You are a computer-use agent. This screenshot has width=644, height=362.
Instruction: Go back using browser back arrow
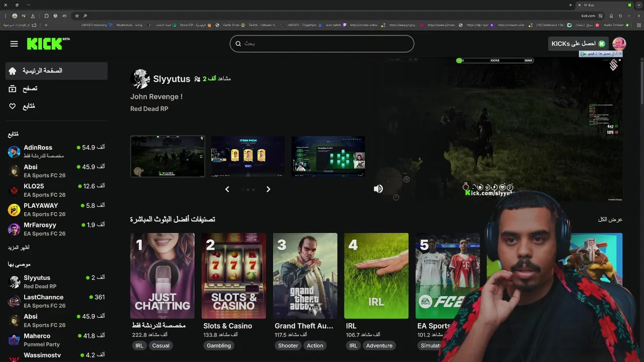point(638,16)
